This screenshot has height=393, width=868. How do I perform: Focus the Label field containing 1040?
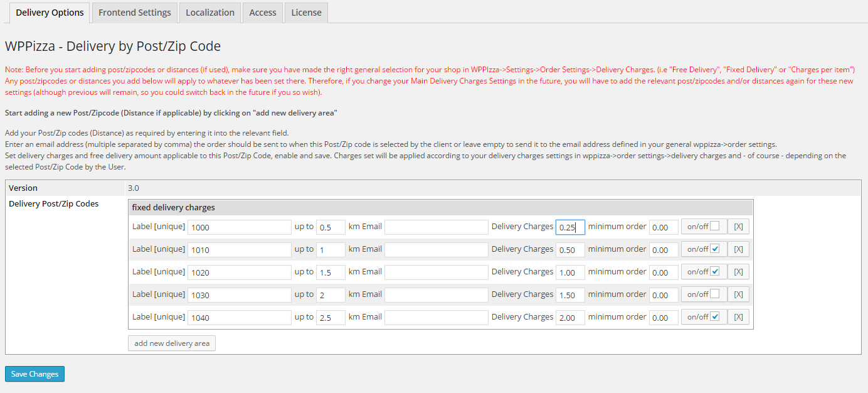click(240, 318)
